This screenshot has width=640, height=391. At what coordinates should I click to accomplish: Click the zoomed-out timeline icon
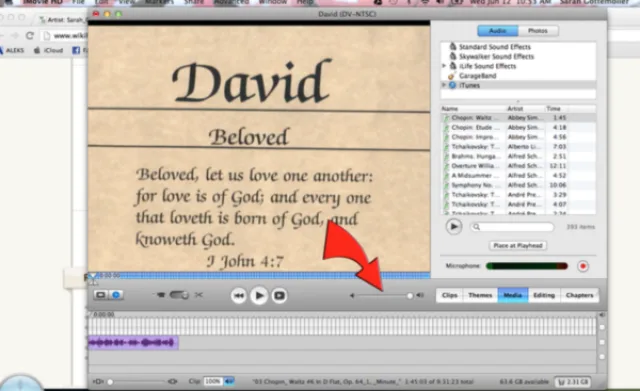(x=98, y=382)
